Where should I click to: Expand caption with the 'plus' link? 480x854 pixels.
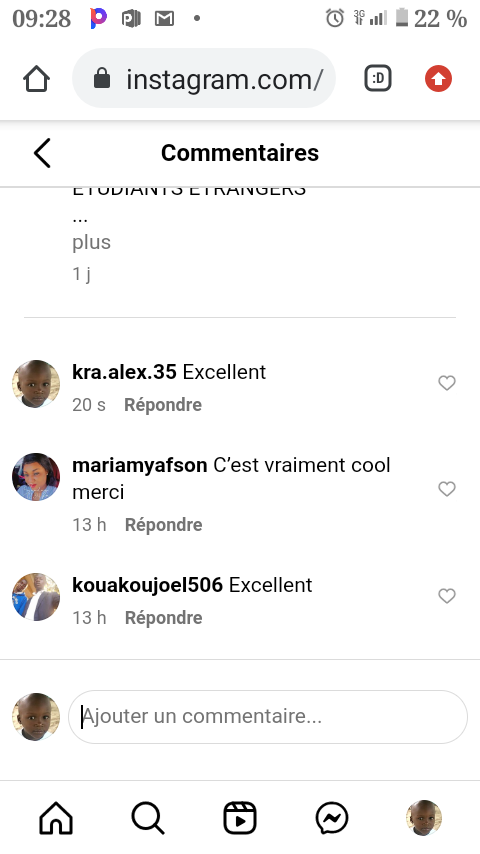coord(92,242)
